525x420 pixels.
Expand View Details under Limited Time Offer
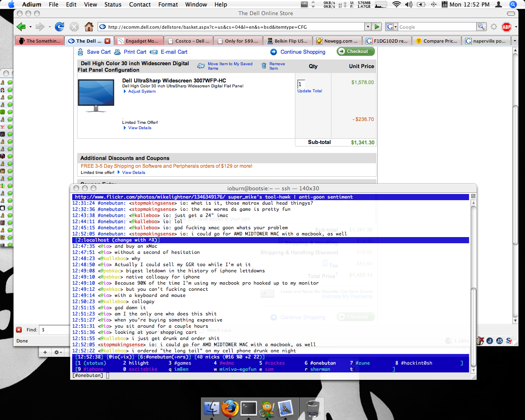click(x=137, y=128)
